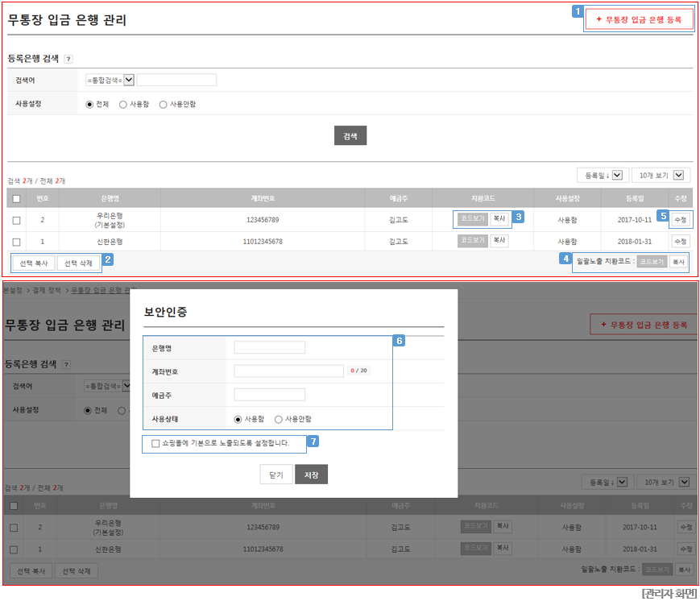
Task: Click 수정 for 신한은행 on the undimmed page
Action: [681, 242]
